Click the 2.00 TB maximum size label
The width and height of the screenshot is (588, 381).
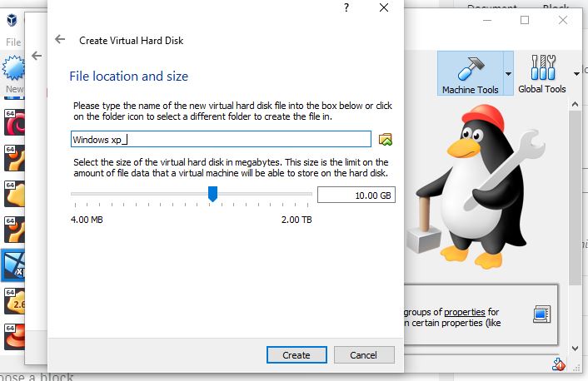(x=296, y=220)
